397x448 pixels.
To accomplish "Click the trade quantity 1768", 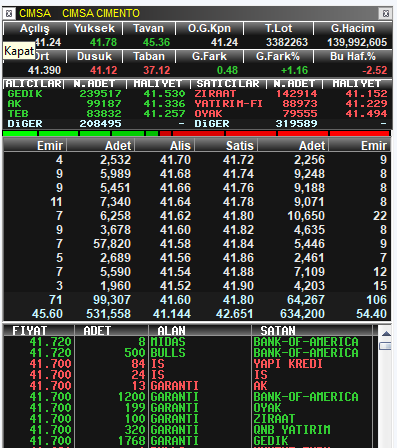I will tap(132, 441).
